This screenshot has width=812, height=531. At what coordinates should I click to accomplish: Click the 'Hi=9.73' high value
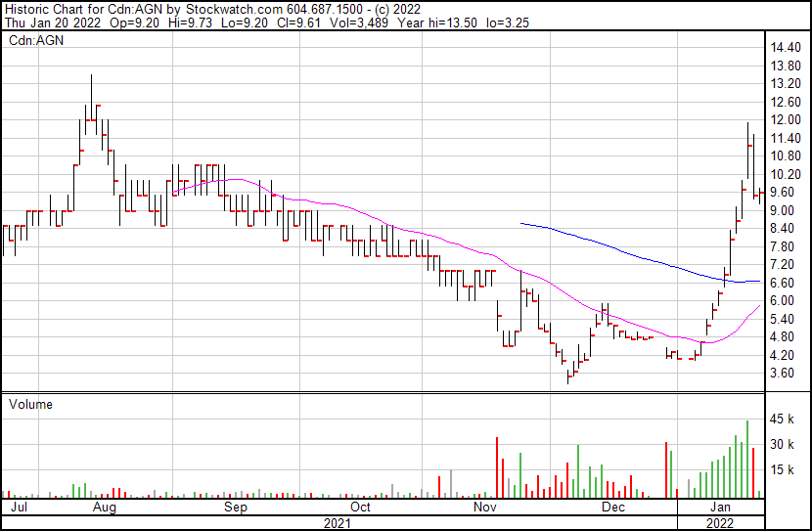190,22
